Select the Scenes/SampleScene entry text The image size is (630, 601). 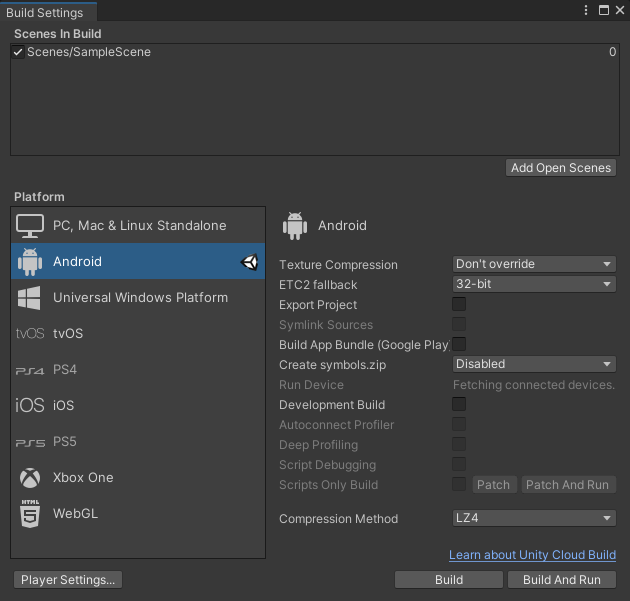pyautogui.click(x=89, y=52)
